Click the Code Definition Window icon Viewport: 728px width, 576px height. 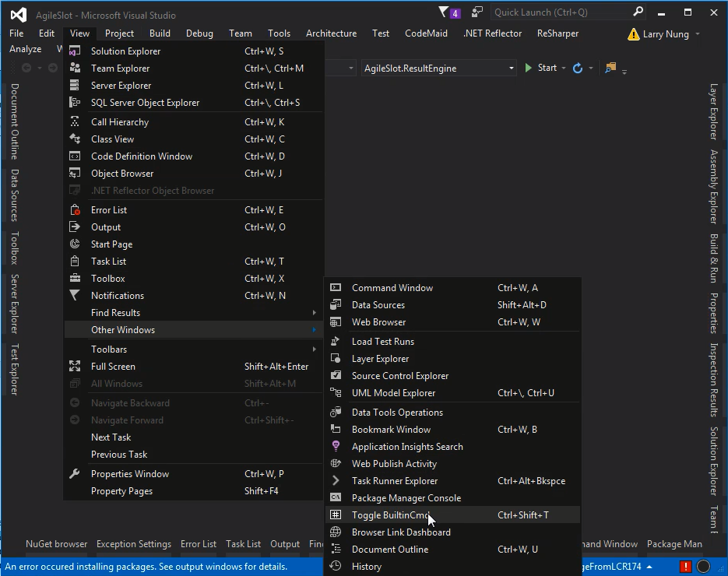tap(75, 156)
